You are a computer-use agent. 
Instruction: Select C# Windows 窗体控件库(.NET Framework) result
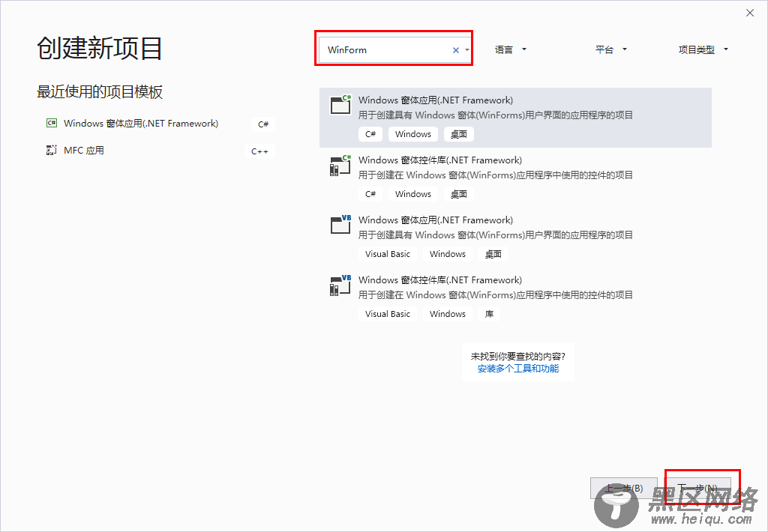(x=515, y=177)
